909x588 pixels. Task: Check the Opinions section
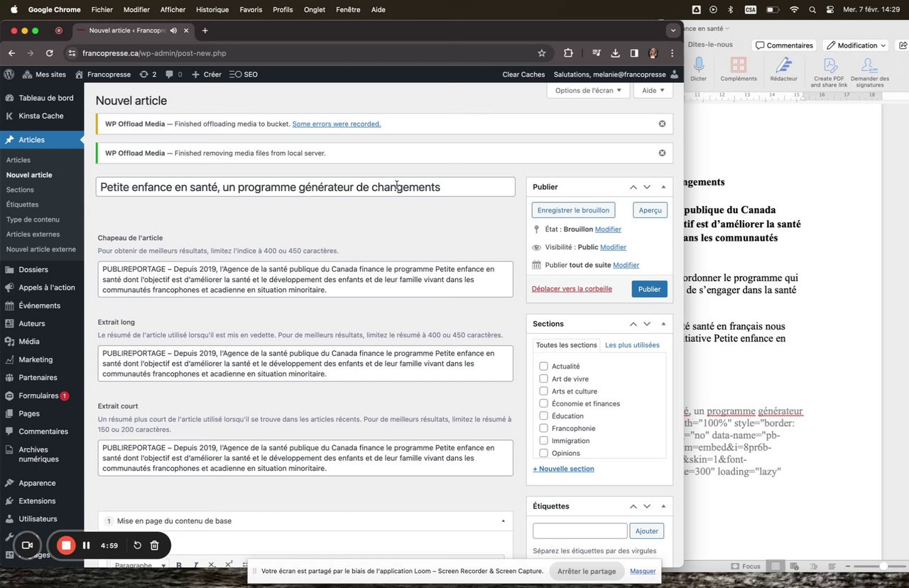pyautogui.click(x=543, y=453)
